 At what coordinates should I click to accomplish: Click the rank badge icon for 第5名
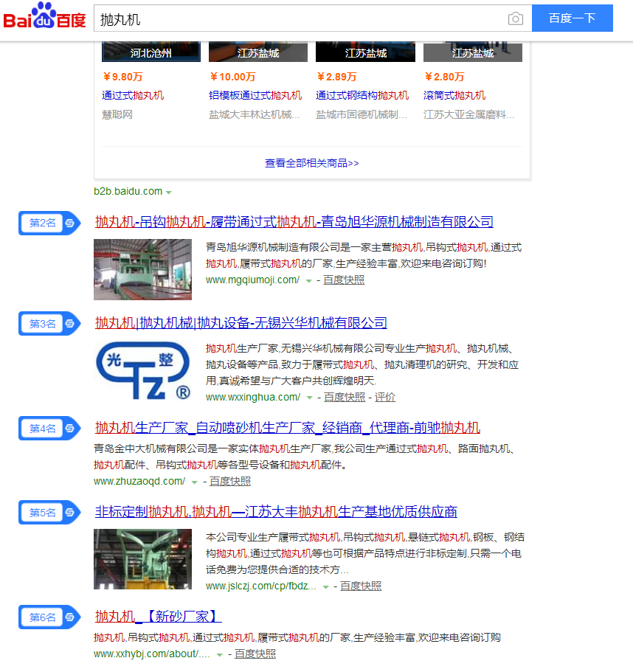(49, 512)
